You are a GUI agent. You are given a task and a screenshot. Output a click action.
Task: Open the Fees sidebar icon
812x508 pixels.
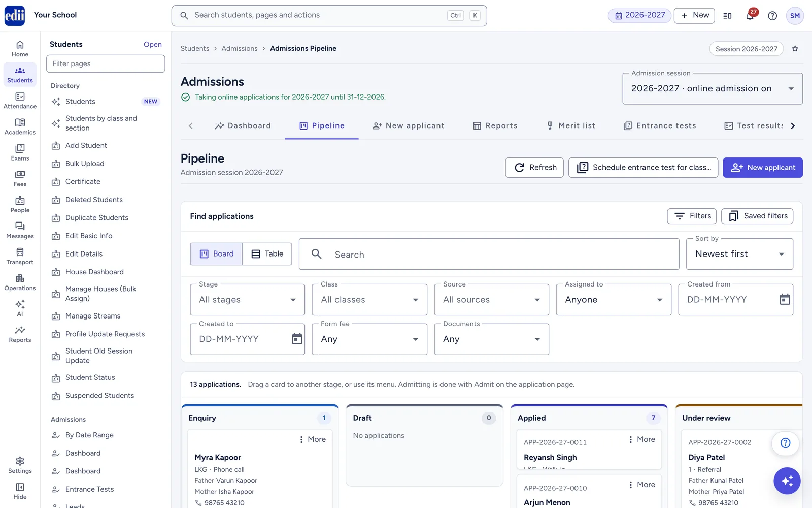pos(20,178)
